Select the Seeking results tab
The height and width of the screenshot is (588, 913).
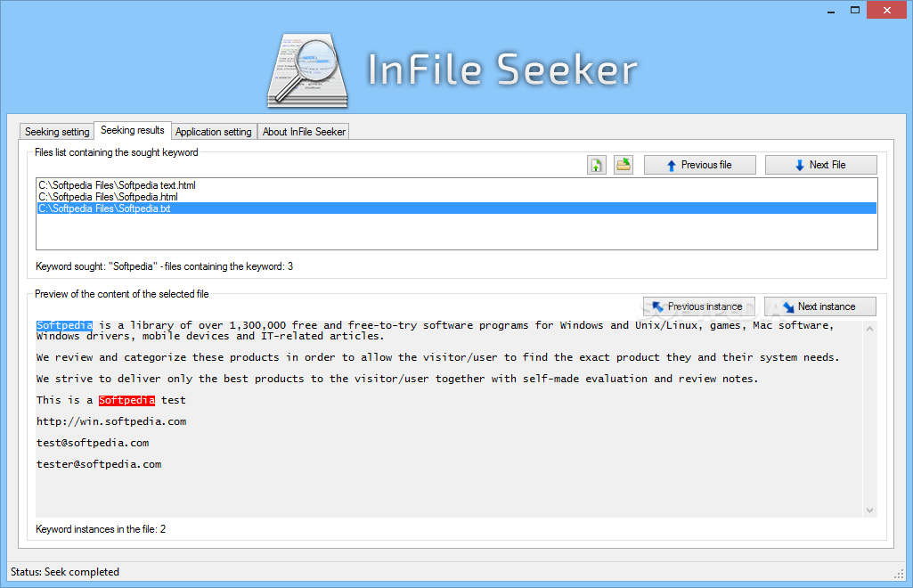(x=132, y=130)
